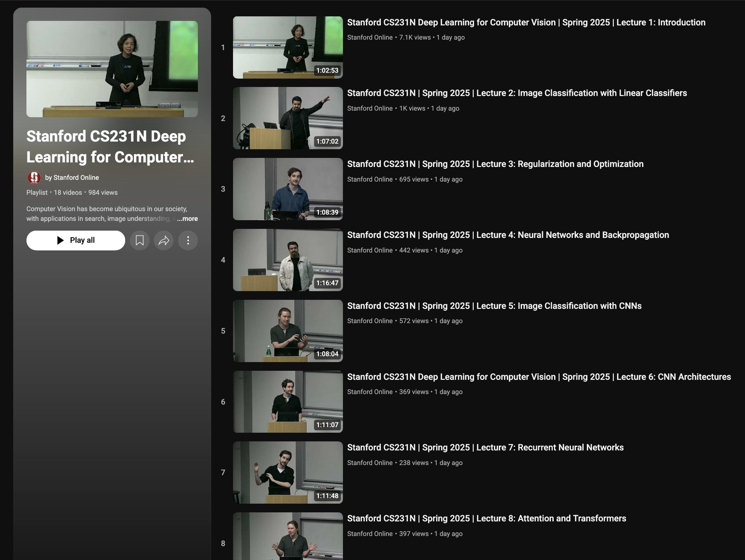Image resolution: width=745 pixels, height=560 pixels.
Task: Click the '442 views' text
Action: (414, 250)
